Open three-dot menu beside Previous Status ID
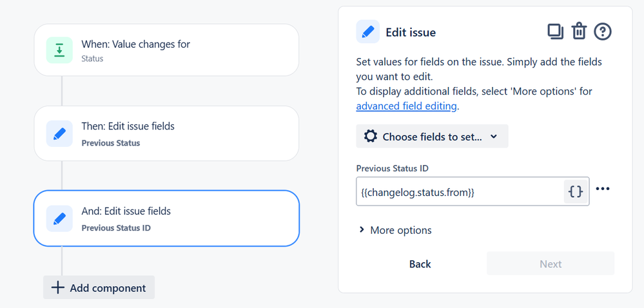The height and width of the screenshot is (308, 644). click(x=603, y=189)
